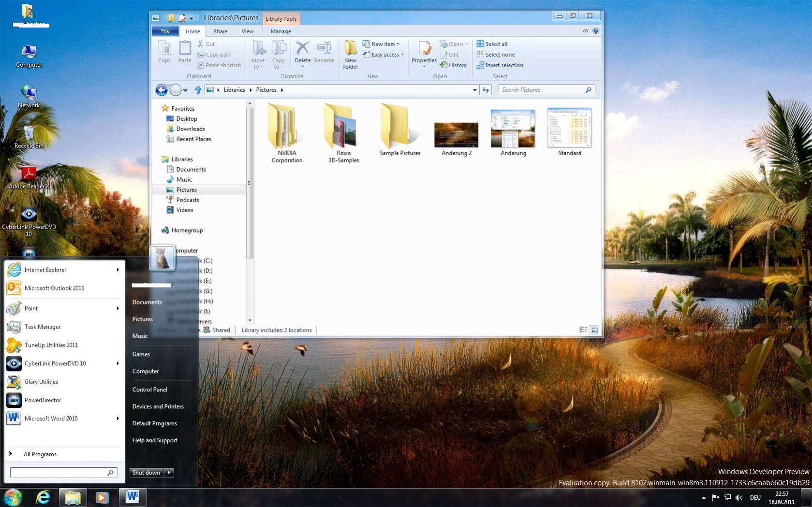Open Adobe Reader X desktop icon
812x507 pixels.
[29, 177]
